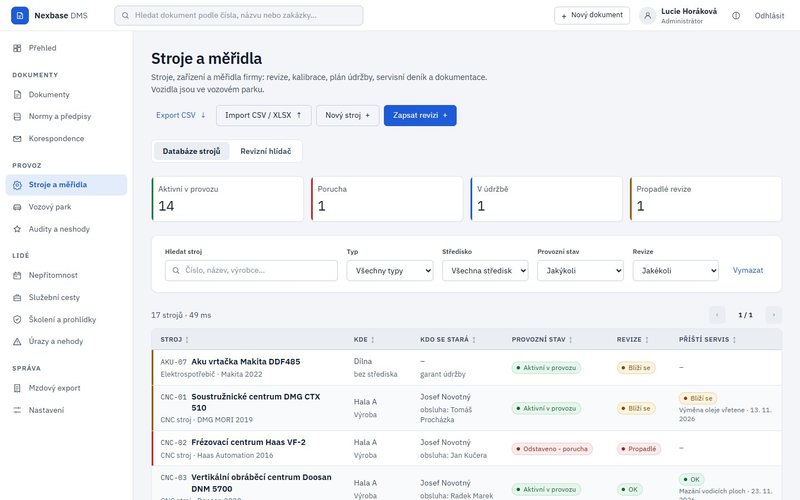The image size is (800, 500).
Task: Click the Zapsat revizi button
Action: (x=420, y=115)
